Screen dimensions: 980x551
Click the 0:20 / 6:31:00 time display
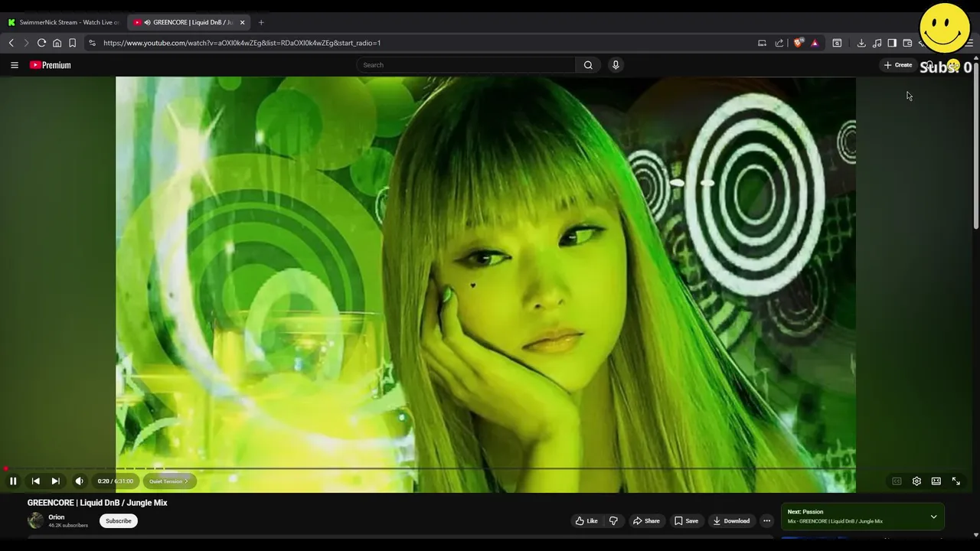click(x=115, y=481)
